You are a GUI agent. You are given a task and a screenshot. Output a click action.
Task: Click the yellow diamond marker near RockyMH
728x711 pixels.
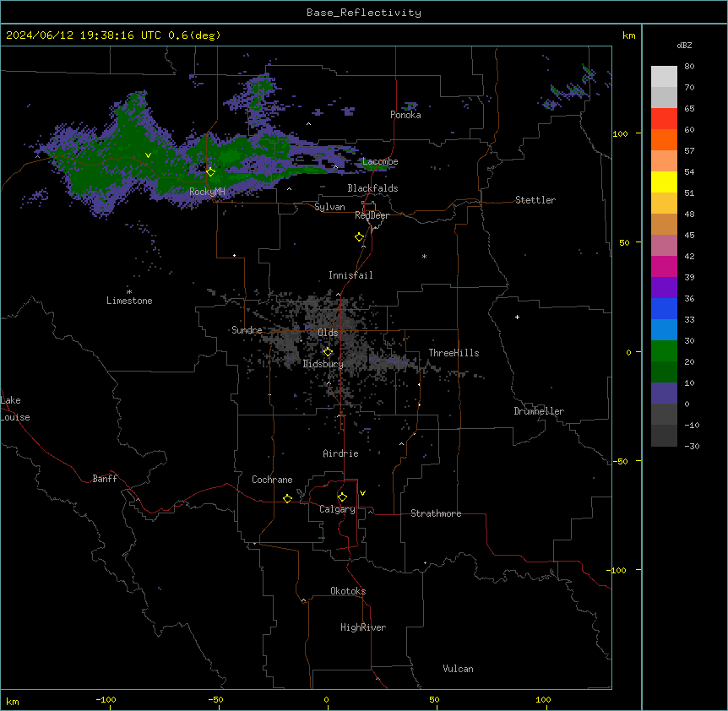coord(211,172)
